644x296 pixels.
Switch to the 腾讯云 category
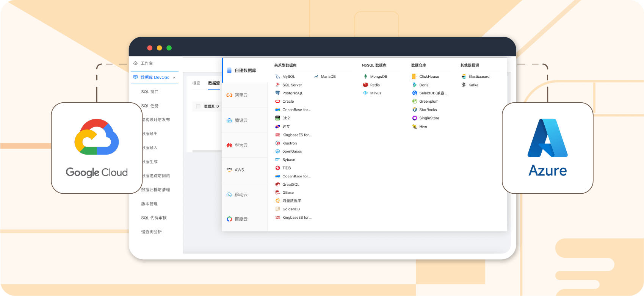click(245, 120)
